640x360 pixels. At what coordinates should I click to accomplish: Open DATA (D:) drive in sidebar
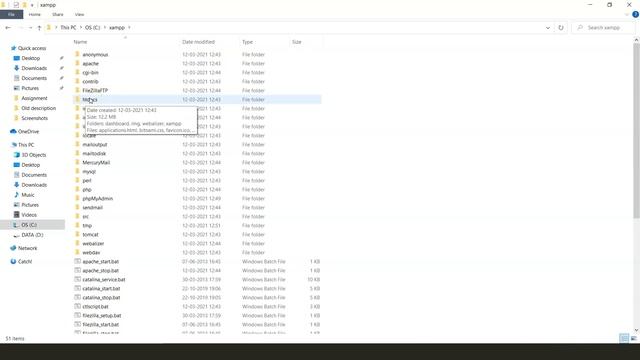tap(32, 235)
